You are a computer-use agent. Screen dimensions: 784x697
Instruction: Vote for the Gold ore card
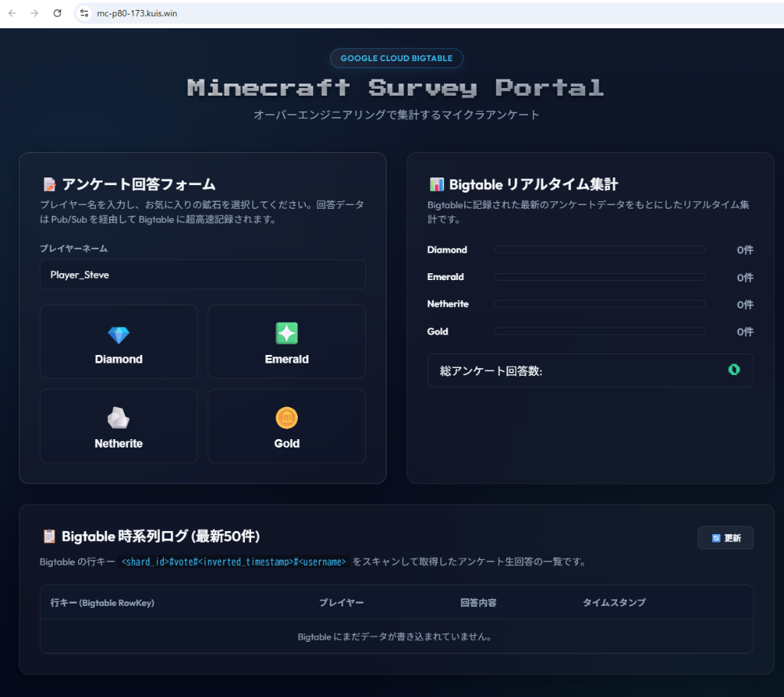(286, 425)
